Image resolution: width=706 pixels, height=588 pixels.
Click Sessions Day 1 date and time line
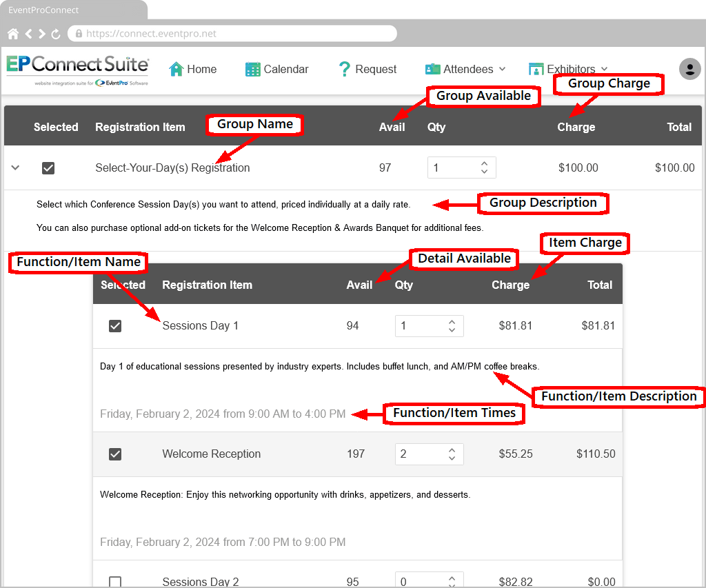223,414
